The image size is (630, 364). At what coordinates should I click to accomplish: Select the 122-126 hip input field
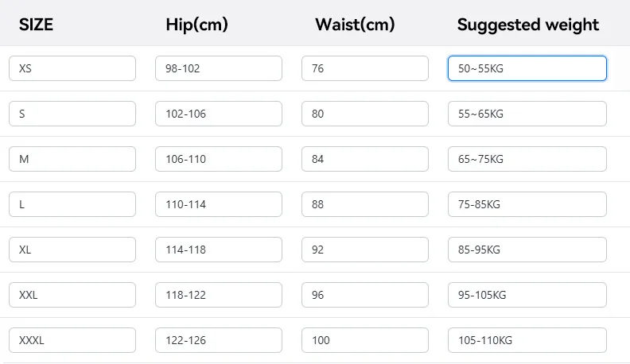[219, 340]
